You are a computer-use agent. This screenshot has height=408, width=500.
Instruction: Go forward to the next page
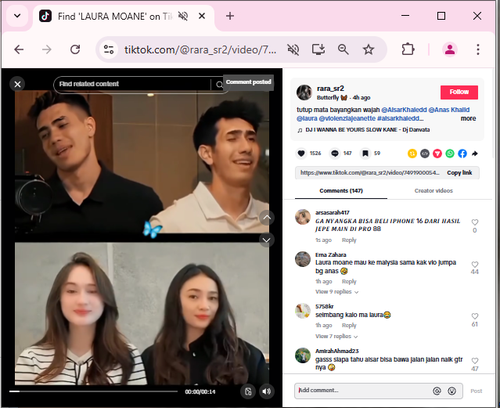pos(47,50)
